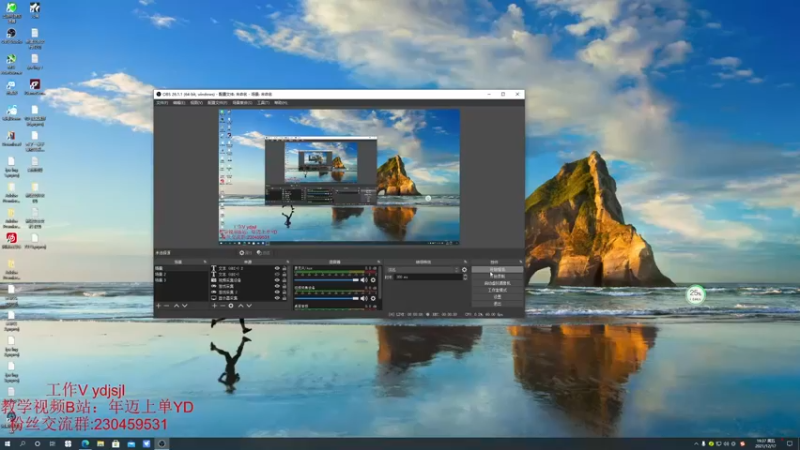Open 视图 menu in OBS
This screenshot has width=800, height=450.
(196, 103)
